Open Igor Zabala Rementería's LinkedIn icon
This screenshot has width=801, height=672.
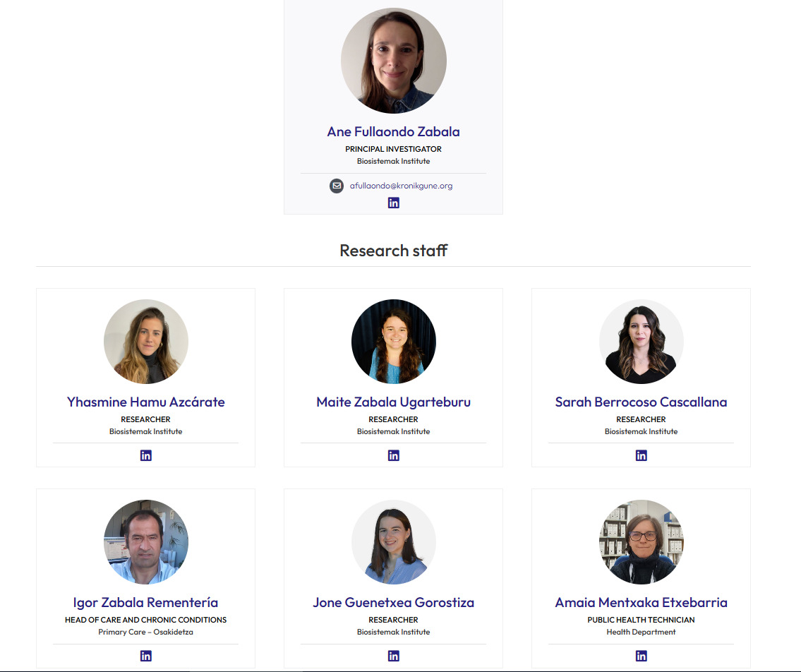[x=145, y=656]
